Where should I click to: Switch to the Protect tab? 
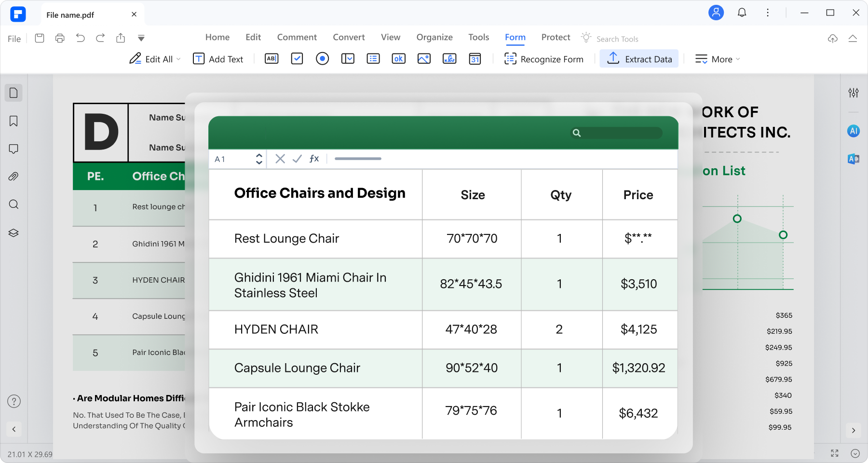click(x=555, y=37)
